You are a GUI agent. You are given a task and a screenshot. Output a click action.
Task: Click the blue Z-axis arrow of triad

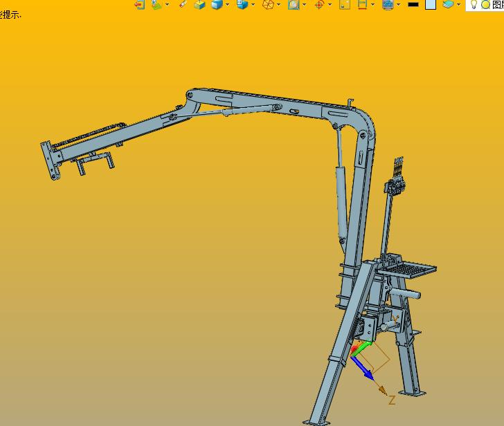click(x=363, y=368)
